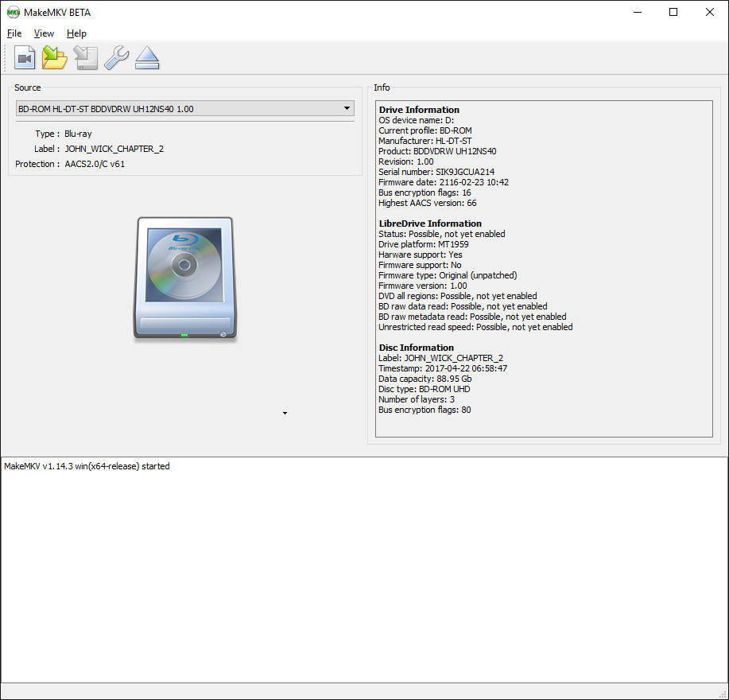Close the MakeMKV window

(709, 12)
